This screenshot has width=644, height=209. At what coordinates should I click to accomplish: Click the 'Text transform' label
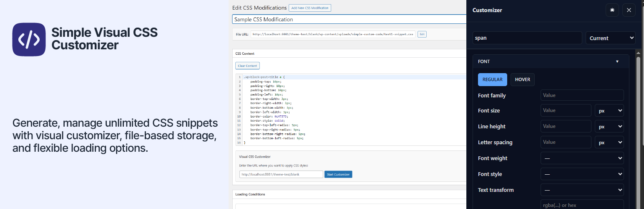click(x=496, y=190)
